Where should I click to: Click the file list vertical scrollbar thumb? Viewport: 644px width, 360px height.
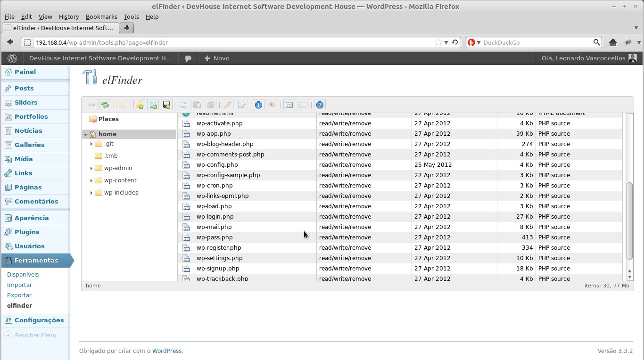629,221
